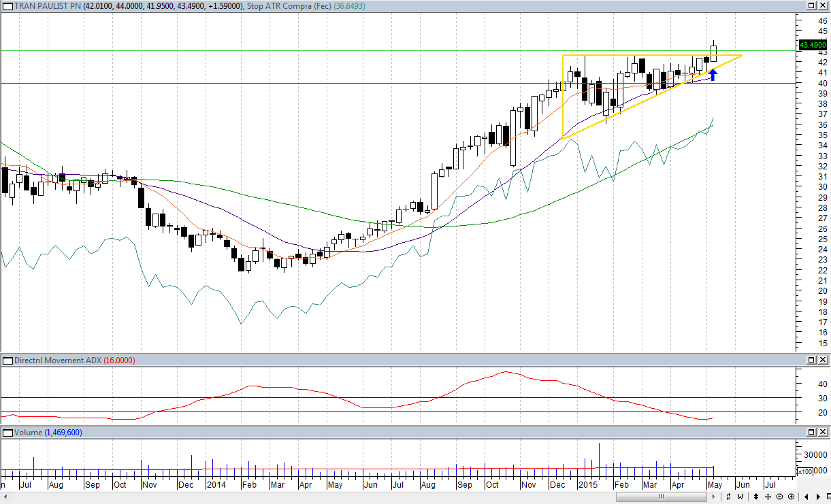Viewport: 831px width, 504px height.
Task: Click the refresh chart data icon
Action: [x=729, y=497]
